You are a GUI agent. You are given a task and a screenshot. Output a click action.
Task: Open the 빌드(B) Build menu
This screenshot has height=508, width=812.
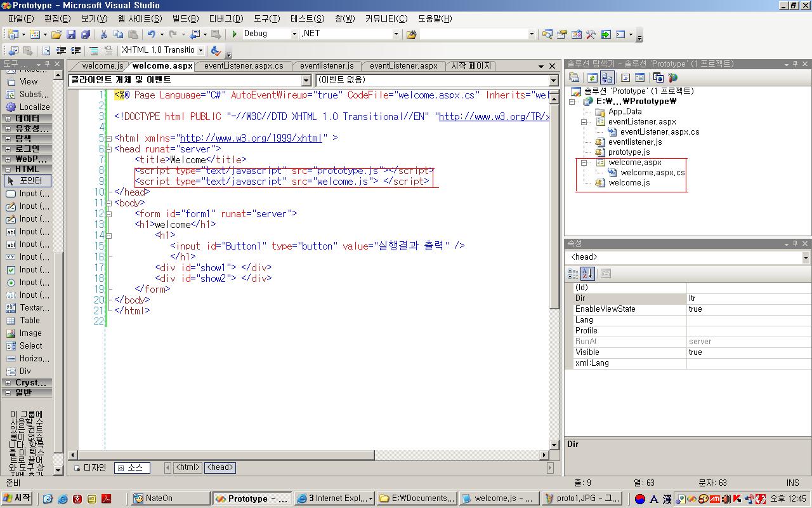pyautogui.click(x=185, y=19)
